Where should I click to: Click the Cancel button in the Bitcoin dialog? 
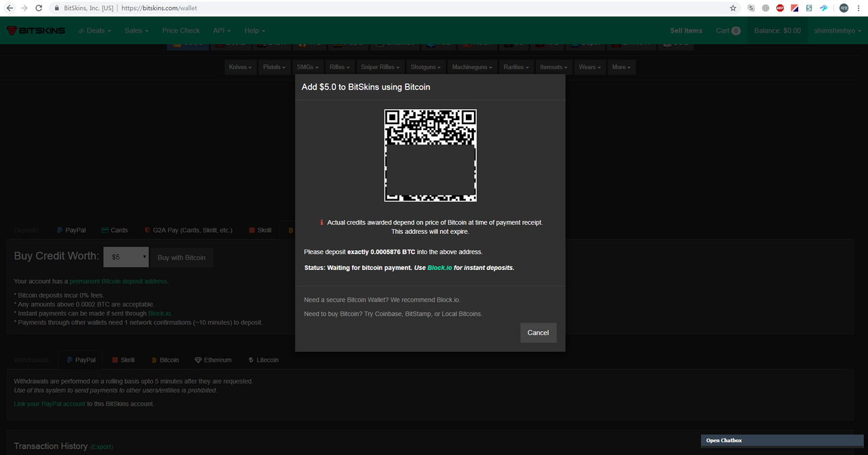pos(538,332)
